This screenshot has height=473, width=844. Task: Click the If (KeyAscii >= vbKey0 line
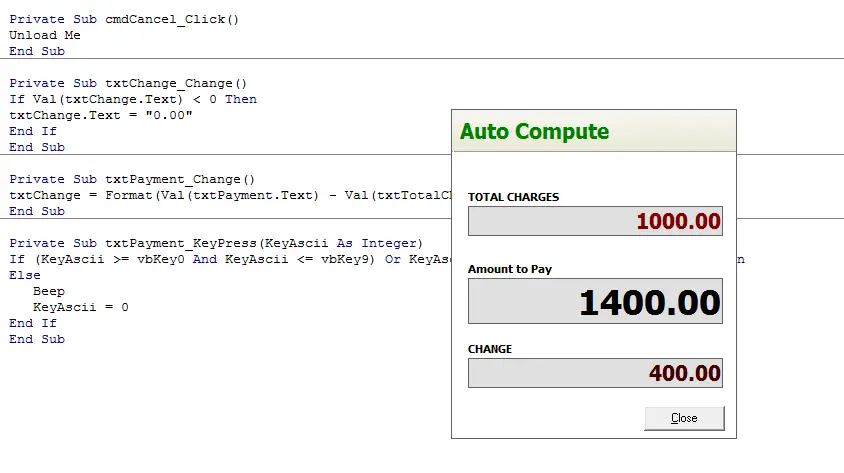point(200,259)
